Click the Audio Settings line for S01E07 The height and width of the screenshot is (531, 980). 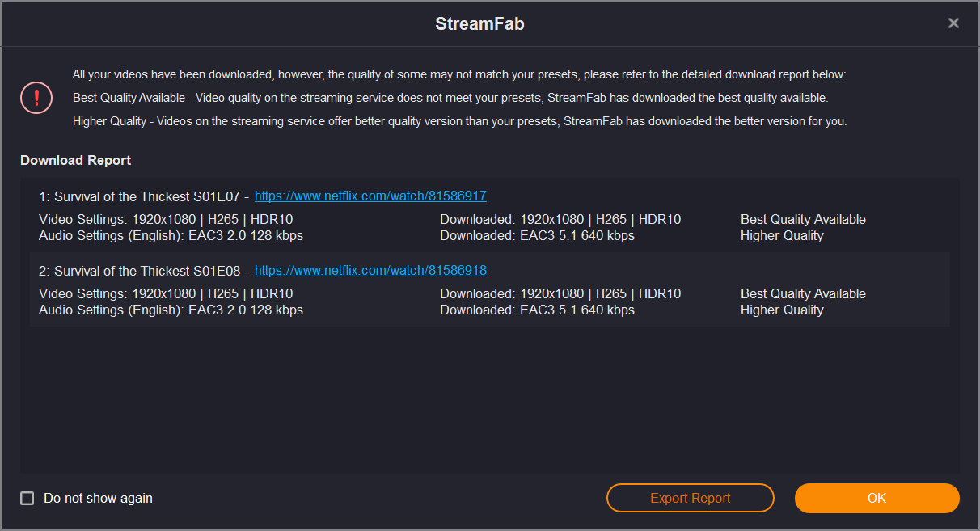click(171, 235)
